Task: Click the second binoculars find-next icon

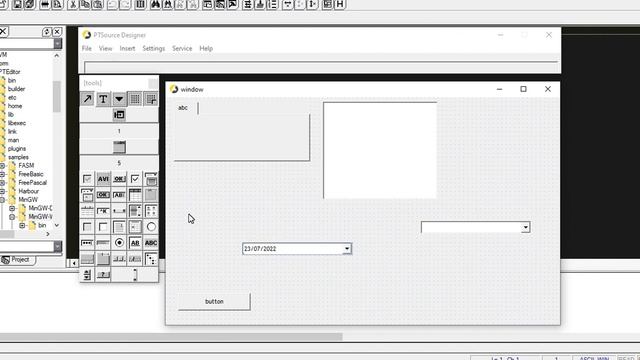Action: pyautogui.click(x=168, y=4)
